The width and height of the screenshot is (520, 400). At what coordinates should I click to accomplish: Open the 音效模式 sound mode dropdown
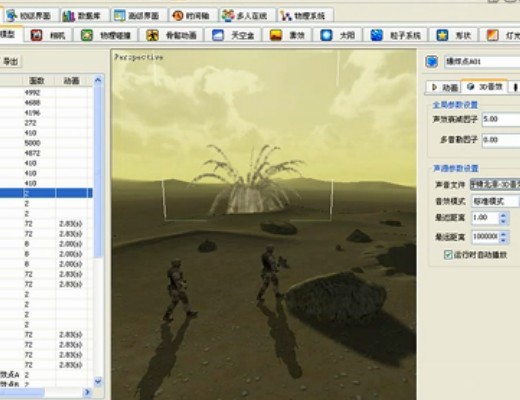tap(496, 201)
